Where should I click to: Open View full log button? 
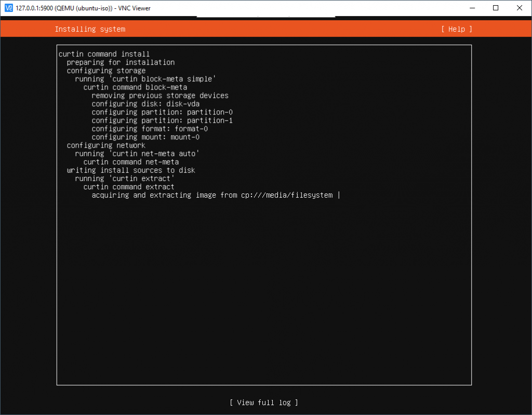pyautogui.click(x=263, y=403)
